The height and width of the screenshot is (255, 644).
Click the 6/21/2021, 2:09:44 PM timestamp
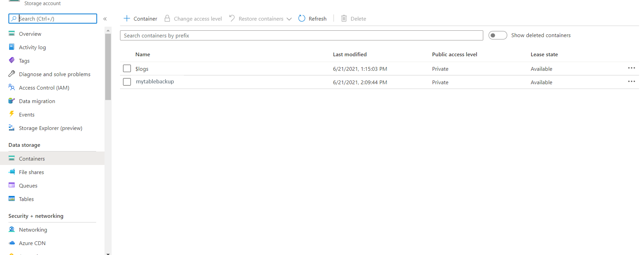coord(360,82)
